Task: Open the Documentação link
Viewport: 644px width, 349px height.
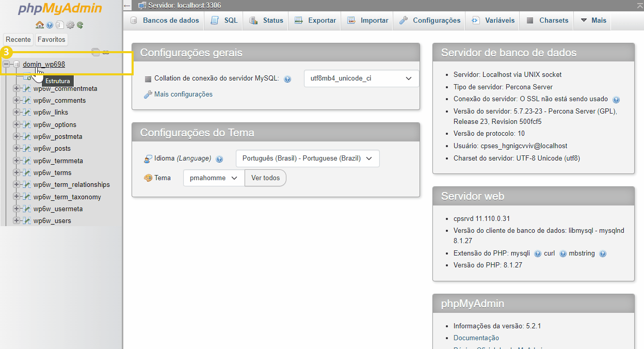Action: point(476,338)
